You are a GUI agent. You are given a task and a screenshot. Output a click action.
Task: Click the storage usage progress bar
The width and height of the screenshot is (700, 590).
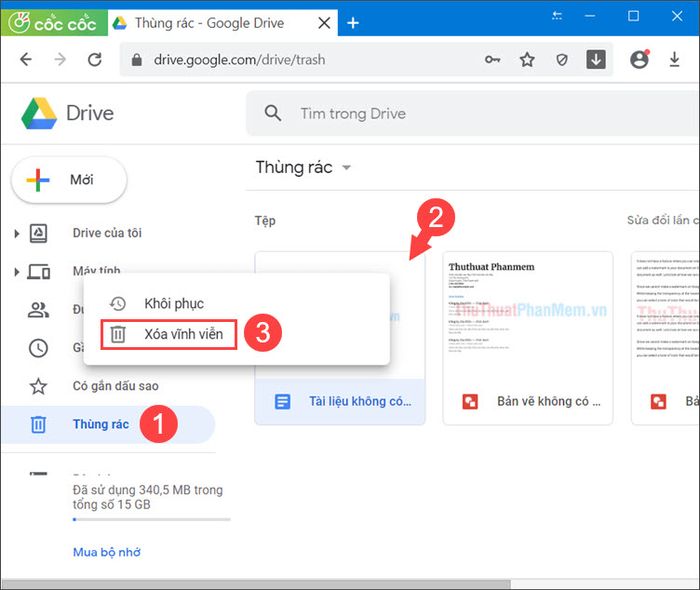tap(152, 519)
